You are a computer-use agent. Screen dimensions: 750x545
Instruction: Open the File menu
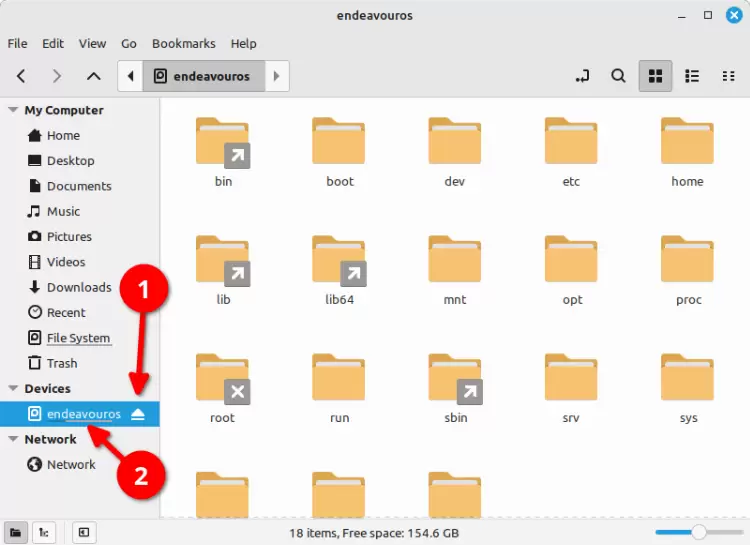pos(17,44)
